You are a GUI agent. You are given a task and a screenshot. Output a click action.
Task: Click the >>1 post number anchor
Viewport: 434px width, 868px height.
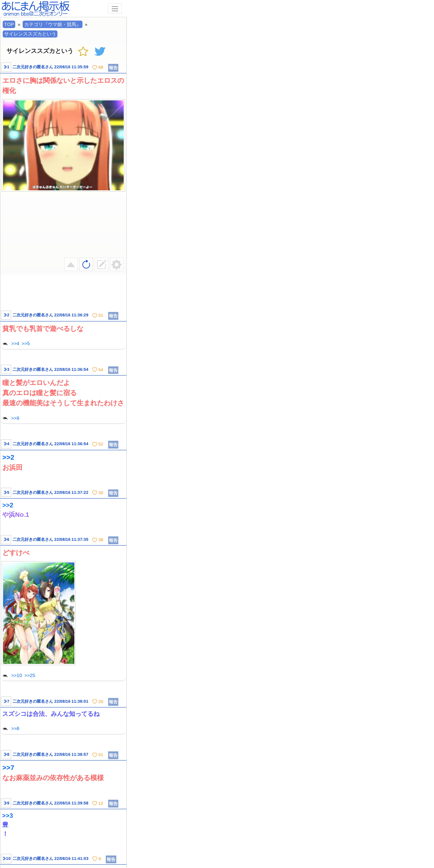6,67
